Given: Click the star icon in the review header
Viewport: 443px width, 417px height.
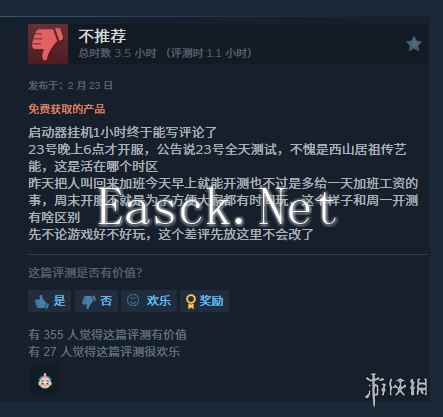Looking at the screenshot, I should (414, 44).
